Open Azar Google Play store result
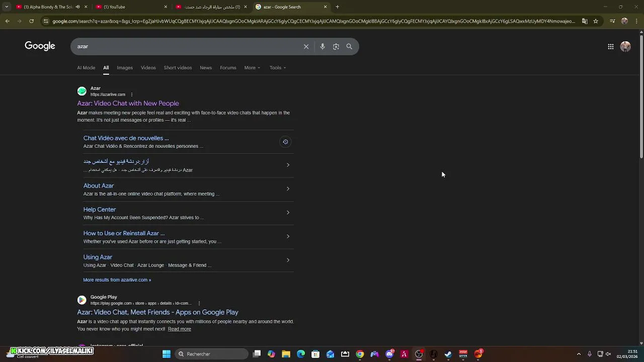This screenshot has height=362, width=644. (157, 312)
